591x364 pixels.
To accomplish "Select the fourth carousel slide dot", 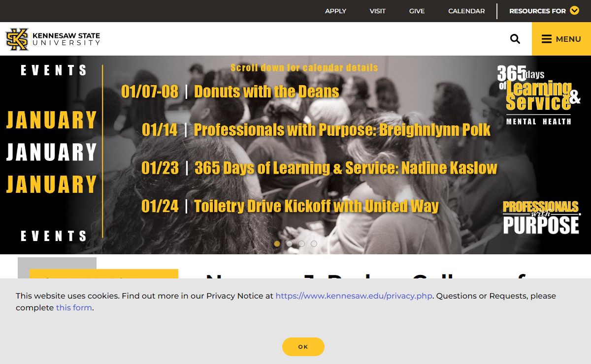I will (x=314, y=243).
